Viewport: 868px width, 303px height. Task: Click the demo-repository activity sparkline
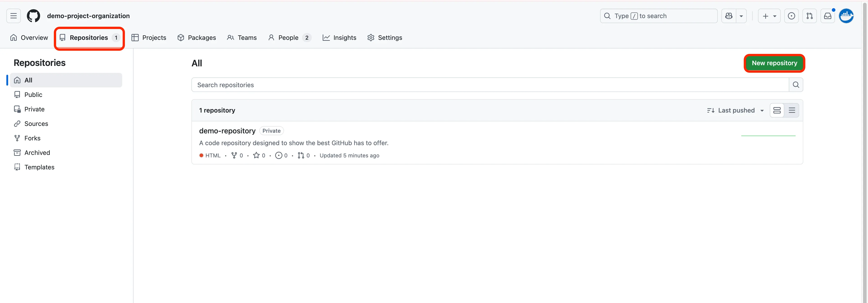pos(768,135)
